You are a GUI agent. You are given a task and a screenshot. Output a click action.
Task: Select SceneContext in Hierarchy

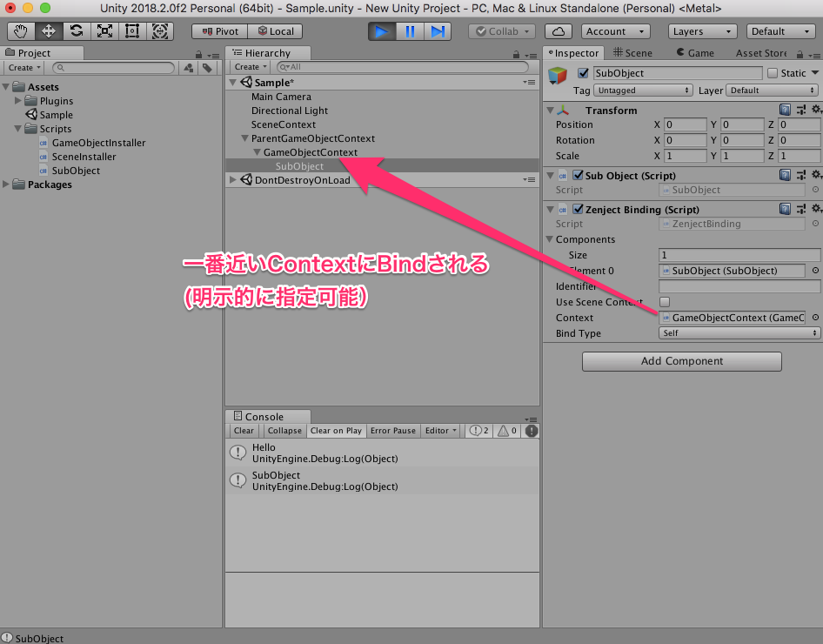(284, 124)
